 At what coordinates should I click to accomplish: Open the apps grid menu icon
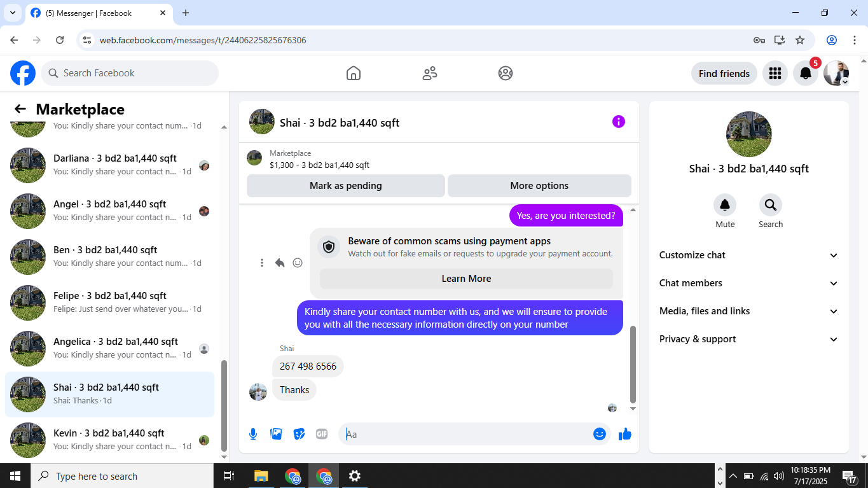[x=775, y=73]
